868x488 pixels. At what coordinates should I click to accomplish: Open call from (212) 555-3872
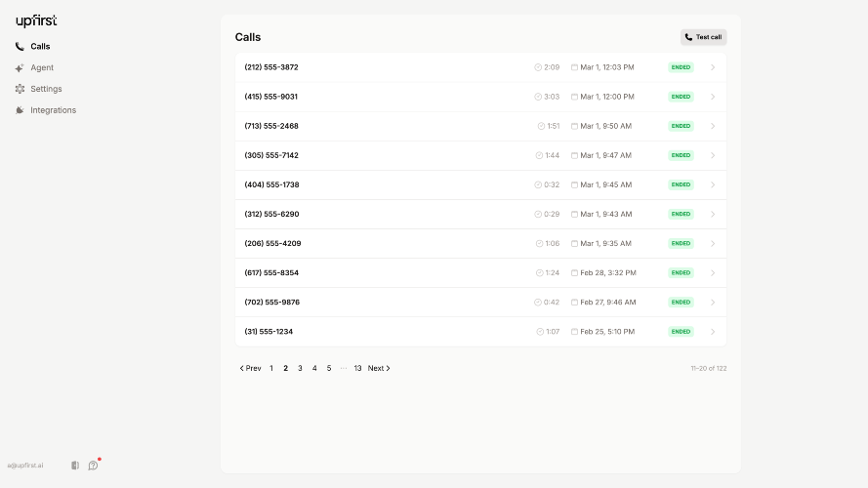[x=480, y=67]
